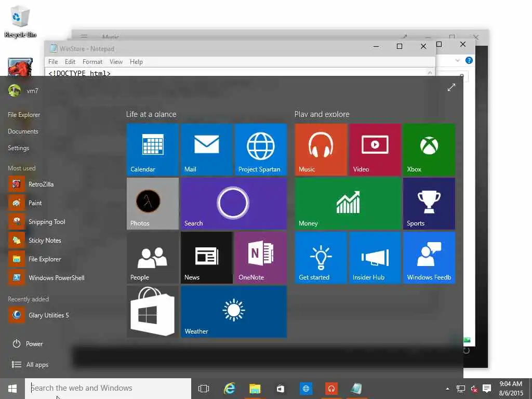Image resolution: width=532 pixels, height=399 pixels.
Task: Open the Sports tile
Action: click(x=429, y=203)
